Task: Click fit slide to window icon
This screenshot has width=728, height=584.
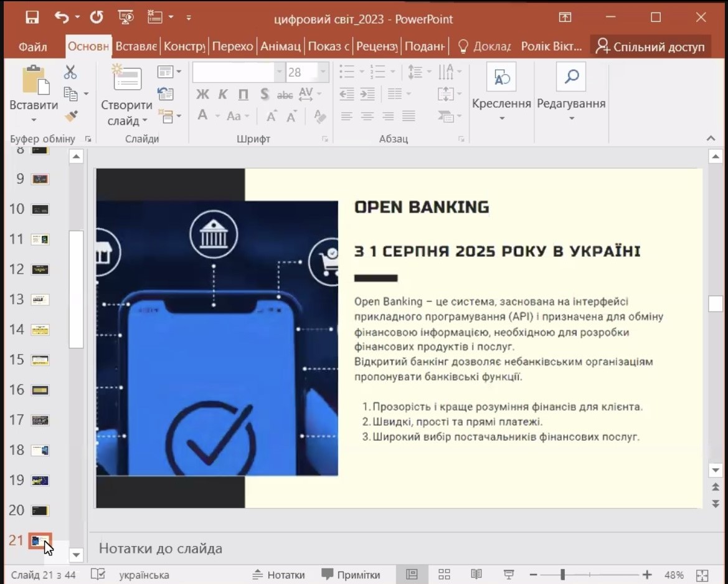Action: tap(702, 575)
